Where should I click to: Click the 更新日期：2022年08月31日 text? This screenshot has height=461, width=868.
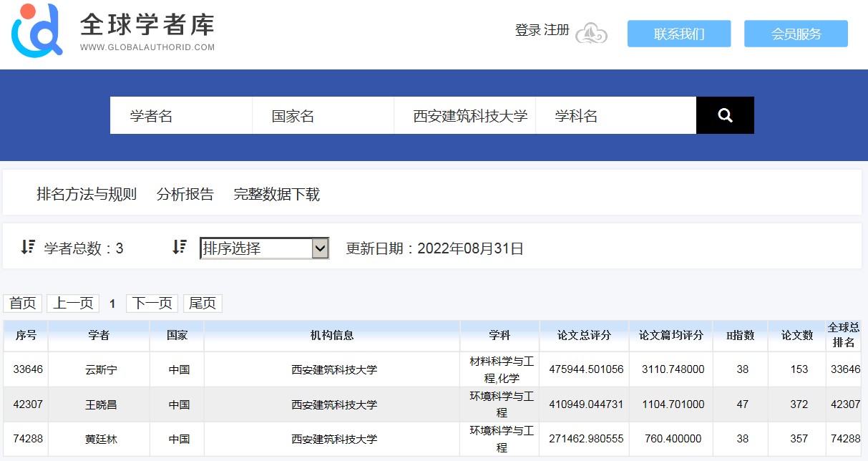coord(435,248)
